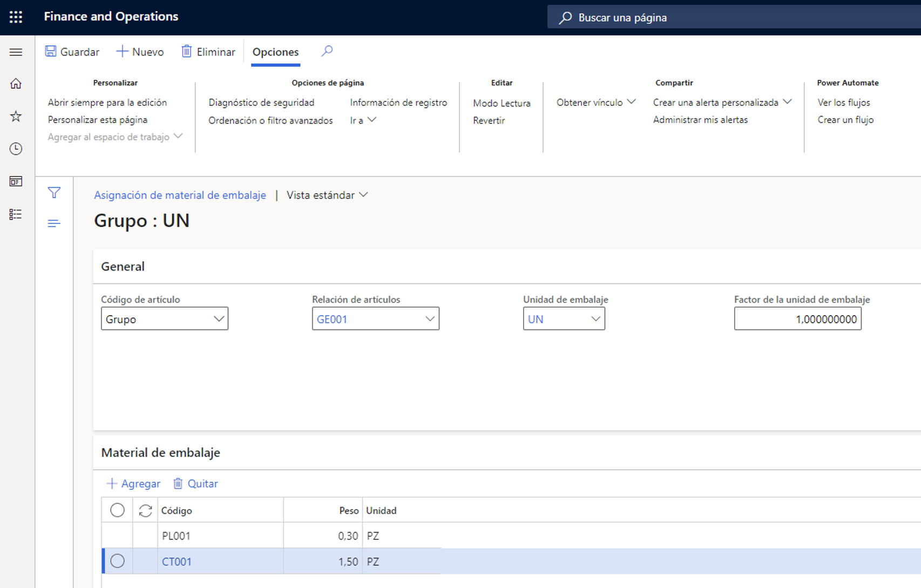Image resolution: width=921 pixels, height=588 pixels.
Task: Open the related information lines icon
Action: coord(54,223)
